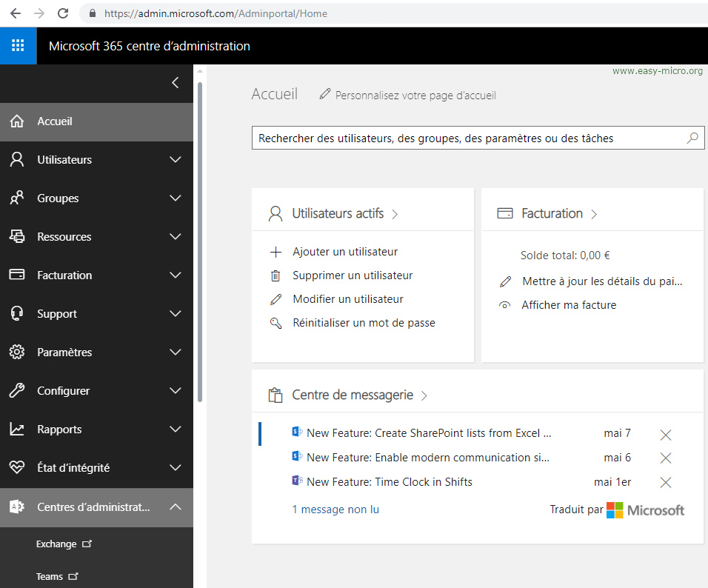Open the 1 message non lu link
This screenshot has height=588, width=708.
pyautogui.click(x=335, y=510)
